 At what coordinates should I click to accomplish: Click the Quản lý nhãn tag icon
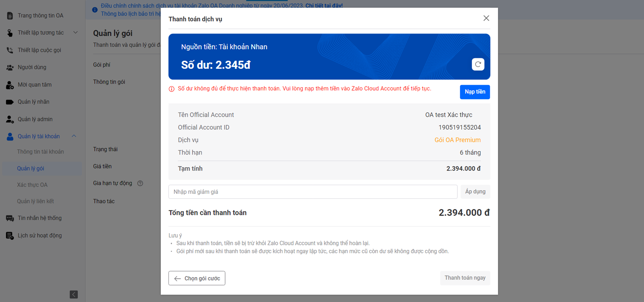tap(10, 102)
